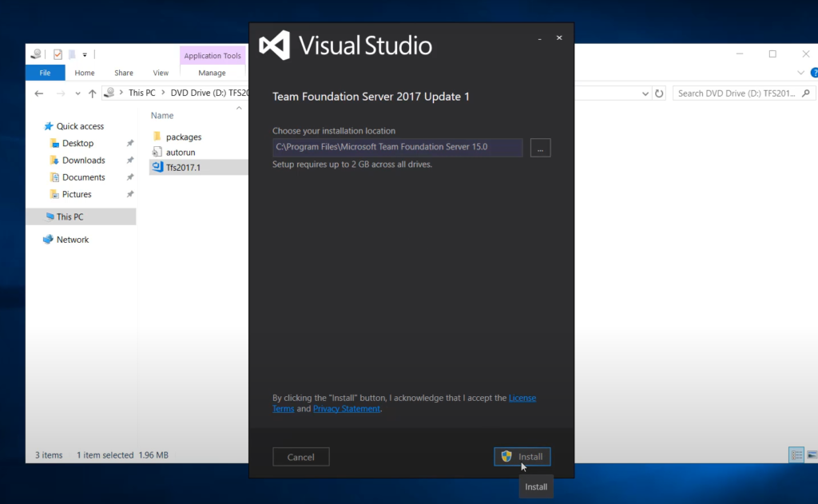Viewport: 818px width, 504px height.
Task: Expand the chevron after This PC breadcrumb
Action: coord(163,93)
